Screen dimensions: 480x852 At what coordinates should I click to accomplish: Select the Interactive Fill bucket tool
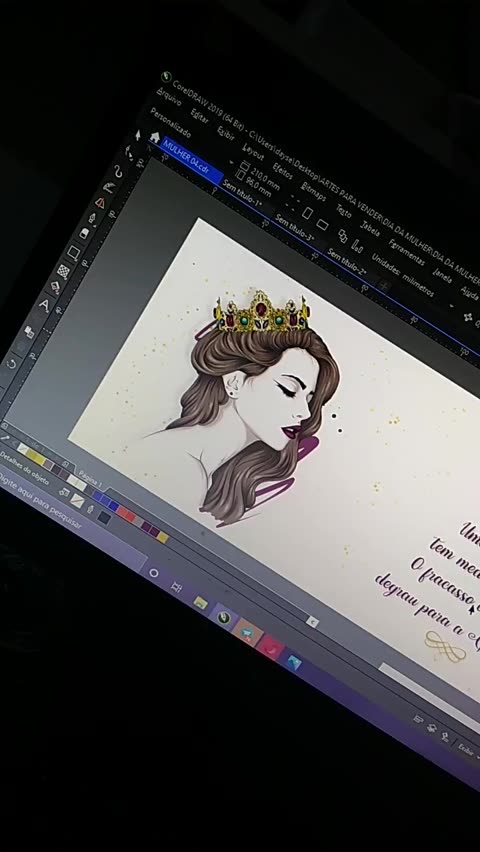pyautogui.click(x=55, y=286)
